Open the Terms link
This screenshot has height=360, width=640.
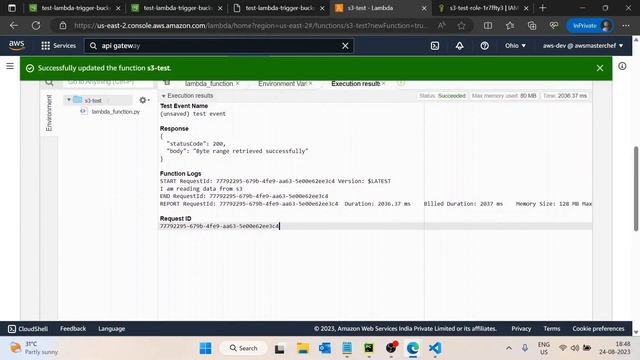tap(552, 329)
